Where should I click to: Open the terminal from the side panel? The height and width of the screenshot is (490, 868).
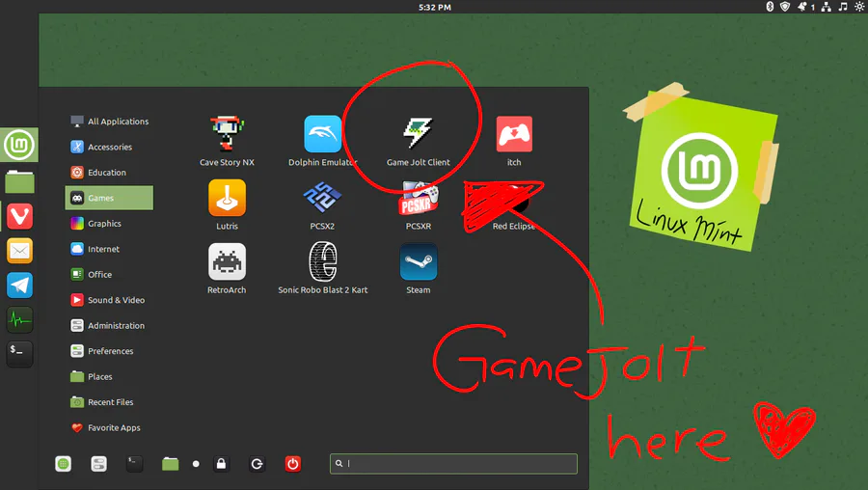tap(19, 353)
